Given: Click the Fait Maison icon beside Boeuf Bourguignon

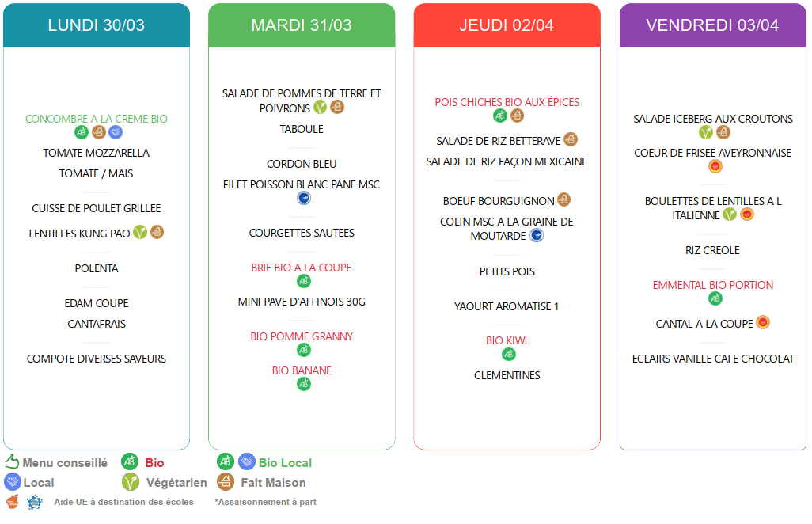Looking at the screenshot, I should pos(563,199).
